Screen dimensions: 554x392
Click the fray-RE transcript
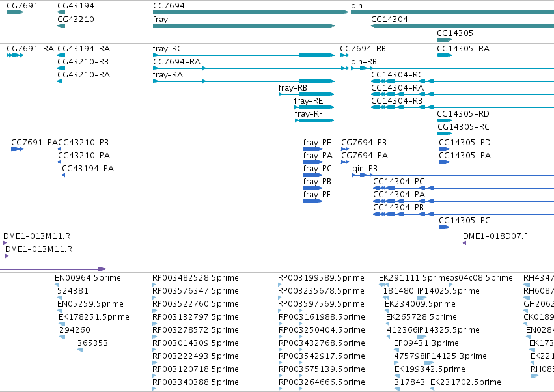pos(309,101)
